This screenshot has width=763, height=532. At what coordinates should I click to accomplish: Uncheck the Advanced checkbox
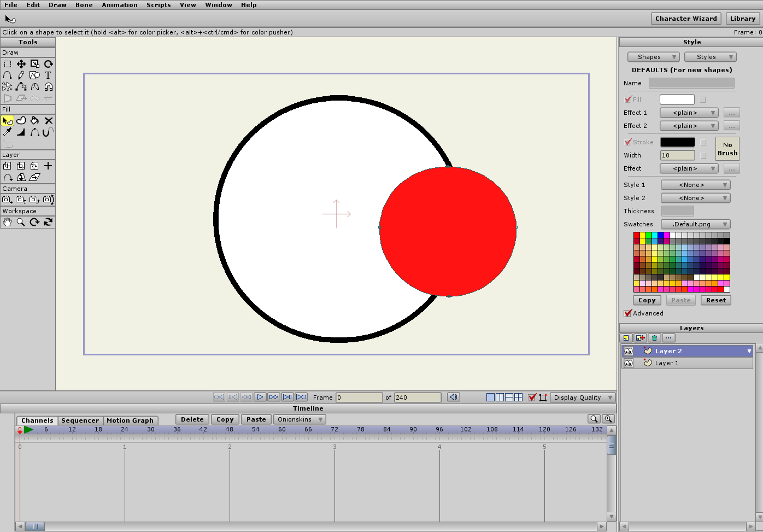pos(628,313)
